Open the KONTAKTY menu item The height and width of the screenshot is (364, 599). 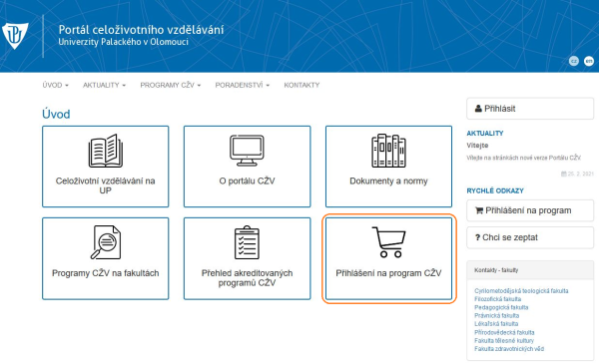click(x=301, y=85)
